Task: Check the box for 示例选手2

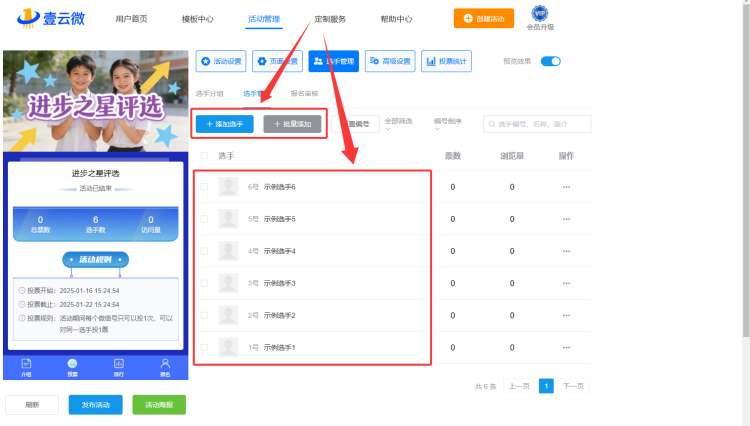Action: (x=204, y=315)
